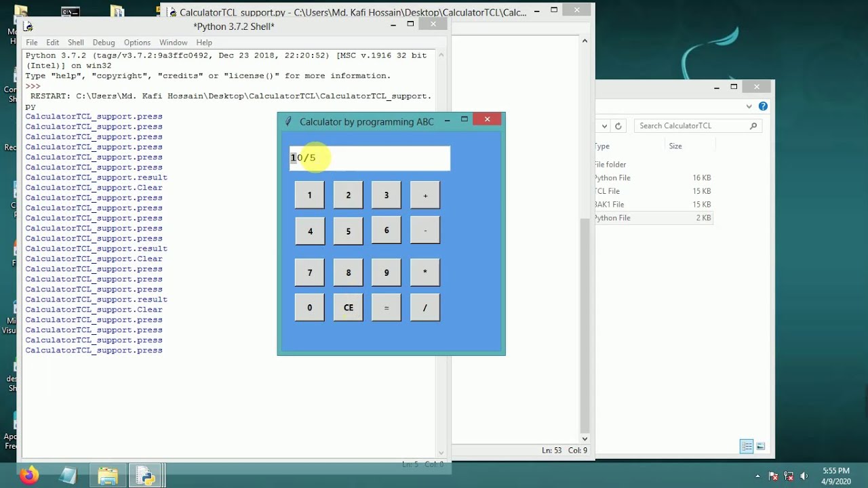Click the plus operator key
The width and height of the screenshot is (868, 488).
click(425, 195)
